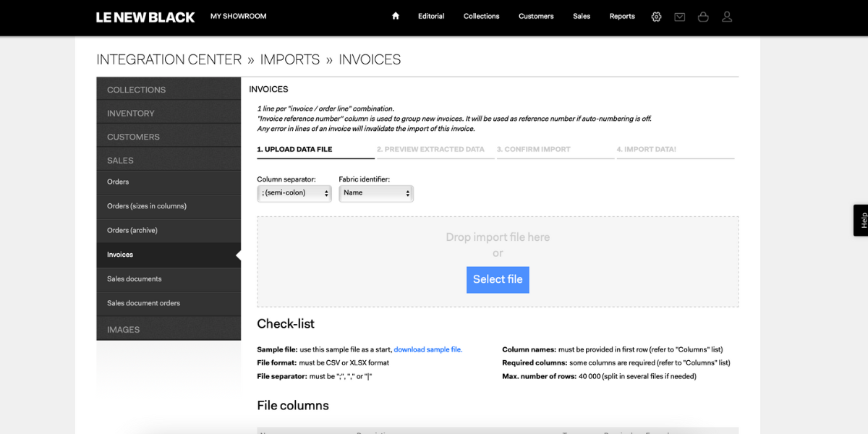The image size is (868, 434).
Task: Click the download sample file link
Action: click(x=427, y=349)
